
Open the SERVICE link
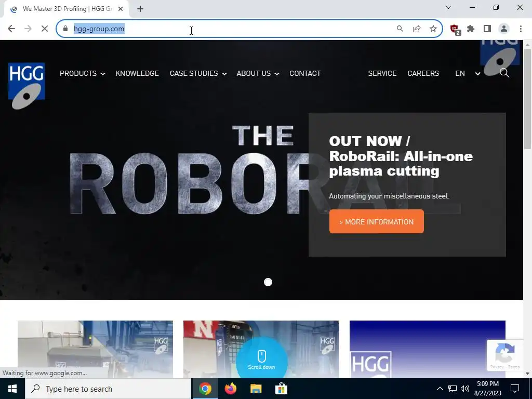tap(382, 73)
